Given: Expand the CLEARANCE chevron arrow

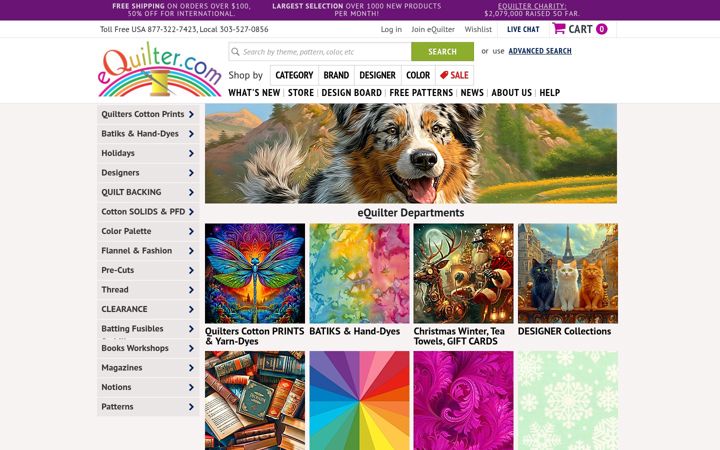Looking at the screenshot, I should click(x=191, y=309).
